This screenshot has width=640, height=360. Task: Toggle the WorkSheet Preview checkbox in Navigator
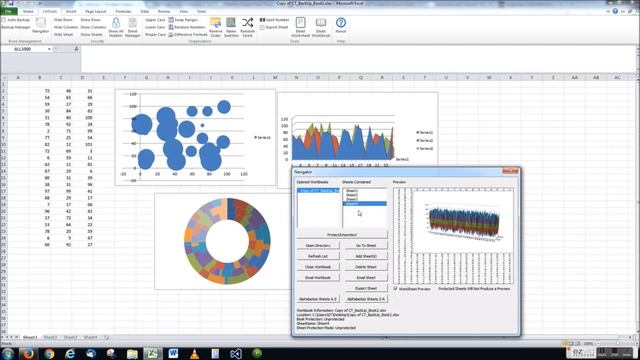[x=396, y=289]
